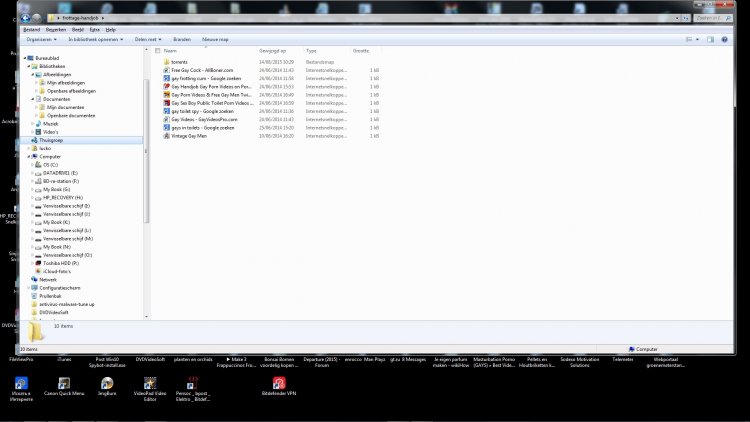Image resolution: width=750 pixels, height=422 pixels.
Task: Click the navigation pane vertical scrollbar
Action: 146,182
